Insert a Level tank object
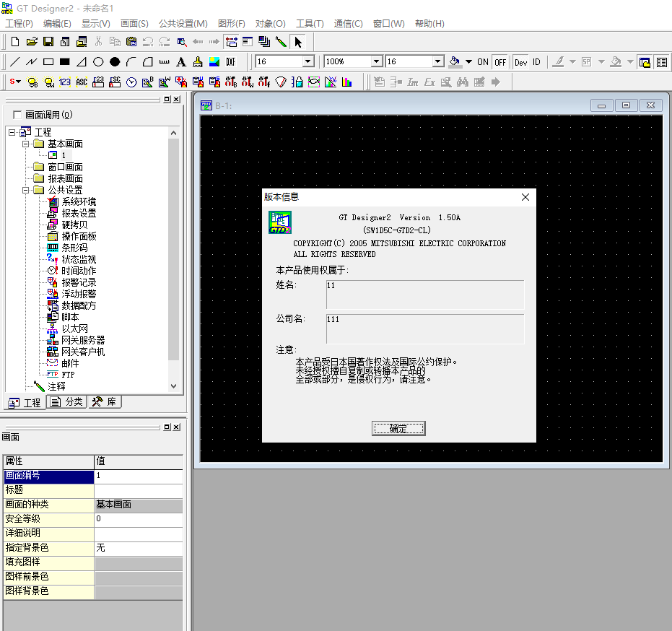This screenshot has height=631, width=672. [x=297, y=82]
